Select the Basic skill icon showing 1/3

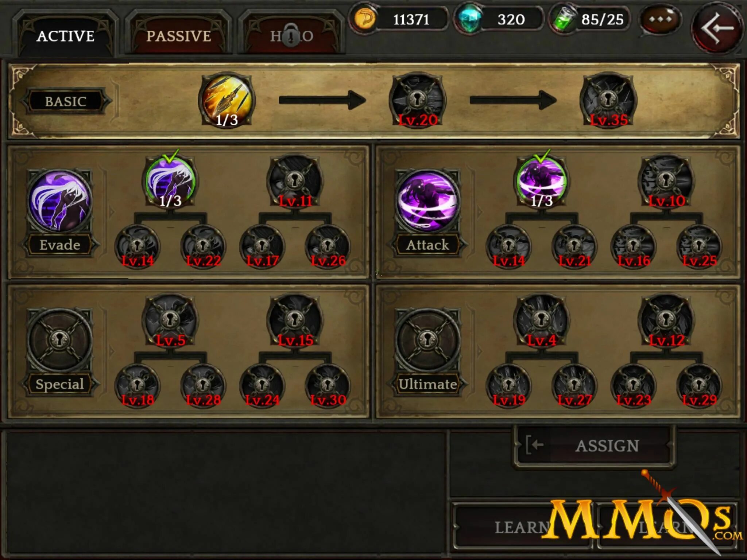227,100
